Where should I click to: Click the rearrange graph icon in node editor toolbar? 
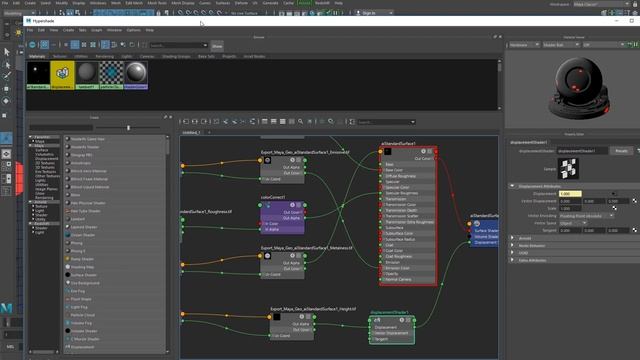[x=253, y=122]
